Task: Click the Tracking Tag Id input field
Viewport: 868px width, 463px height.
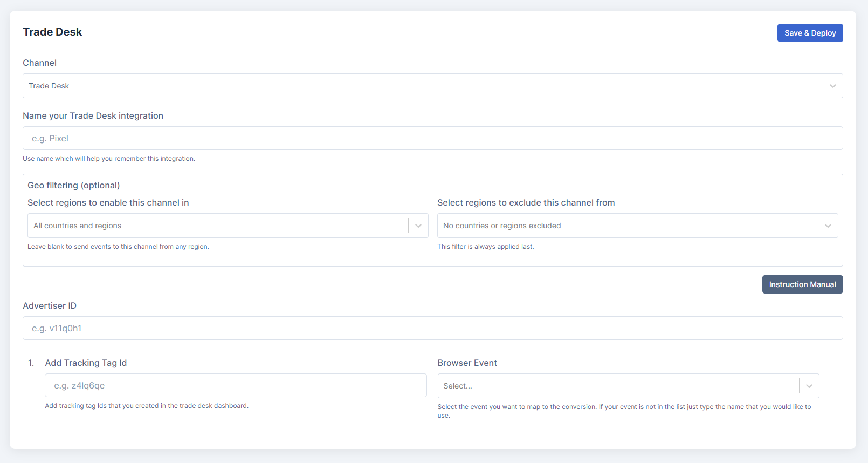Action: [236, 386]
